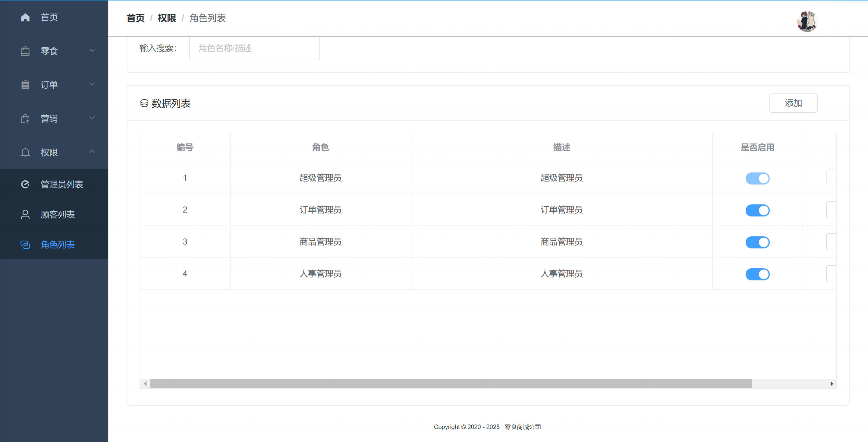
Task: Open the 管理员列表 menu item
Action: pyautogui.click(x=54, y=184)
